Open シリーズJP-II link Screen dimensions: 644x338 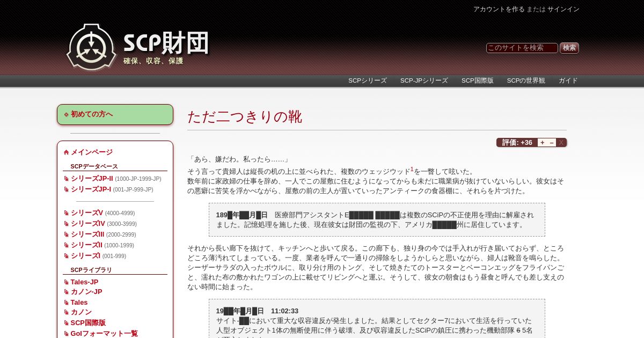(x=92, y=178)
